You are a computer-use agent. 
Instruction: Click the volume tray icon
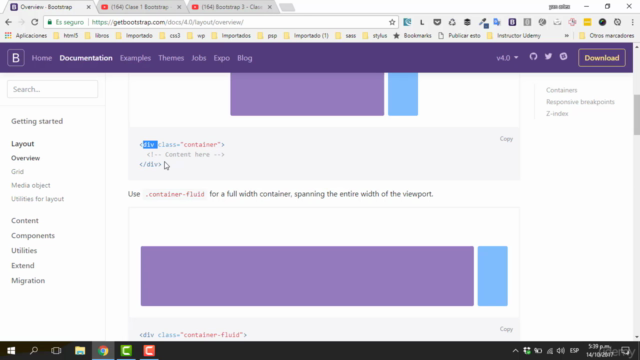click(x=561, y=351)
